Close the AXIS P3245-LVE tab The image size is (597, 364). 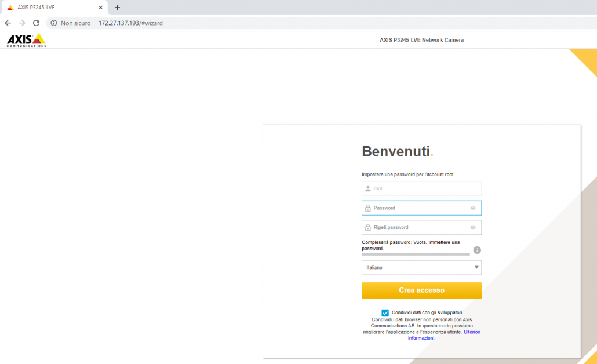pos(100,8)
